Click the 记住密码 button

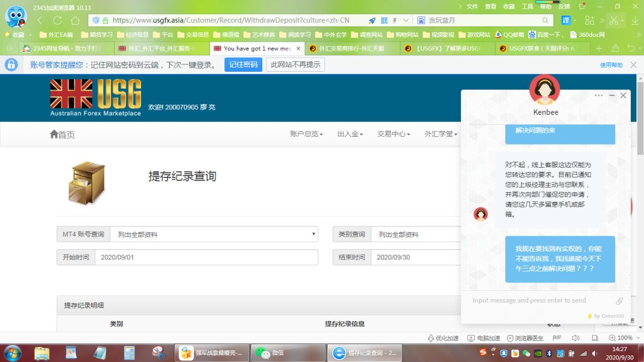243,65
